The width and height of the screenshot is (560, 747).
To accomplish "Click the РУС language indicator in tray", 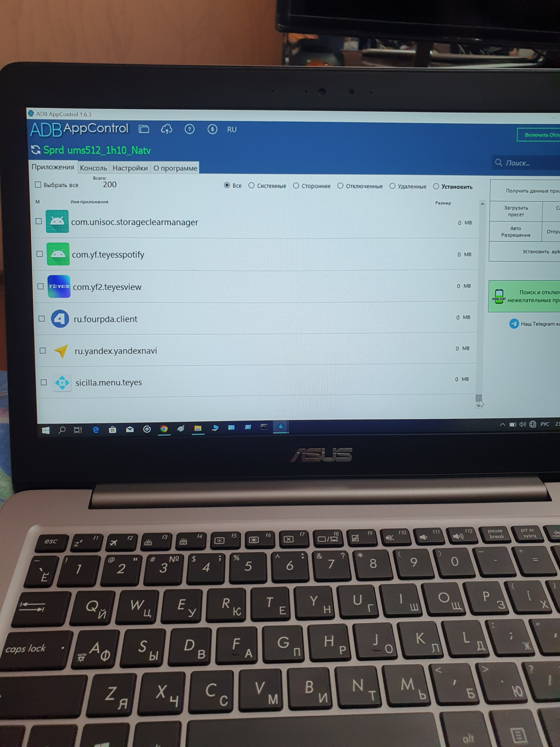I will 545,424.
